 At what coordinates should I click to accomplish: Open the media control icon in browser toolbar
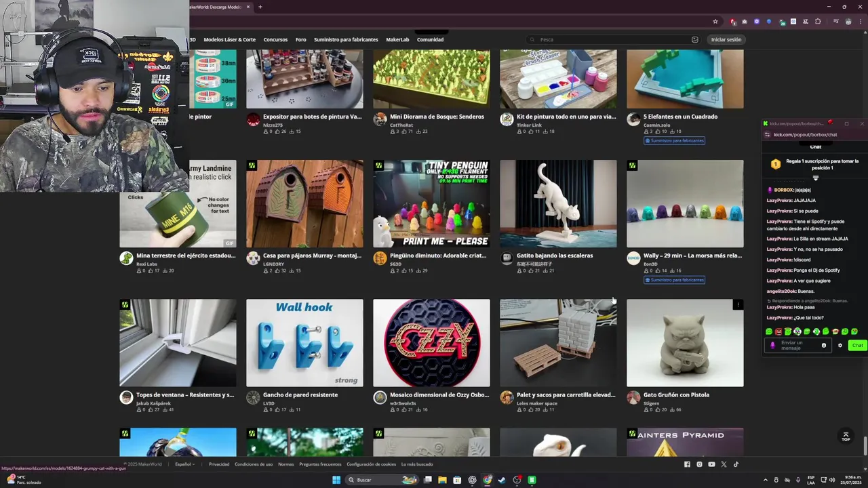[x=836, y=22]
